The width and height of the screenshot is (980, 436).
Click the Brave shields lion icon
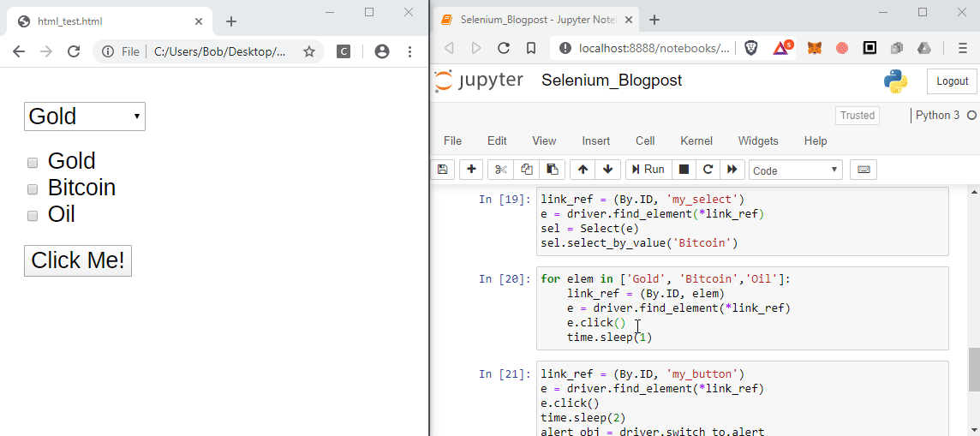[751, 48]
